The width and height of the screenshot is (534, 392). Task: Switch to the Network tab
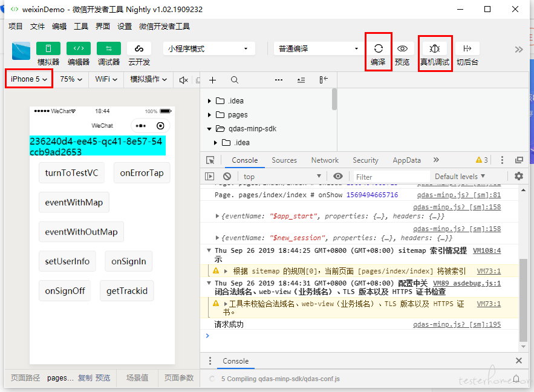[325, 160]
